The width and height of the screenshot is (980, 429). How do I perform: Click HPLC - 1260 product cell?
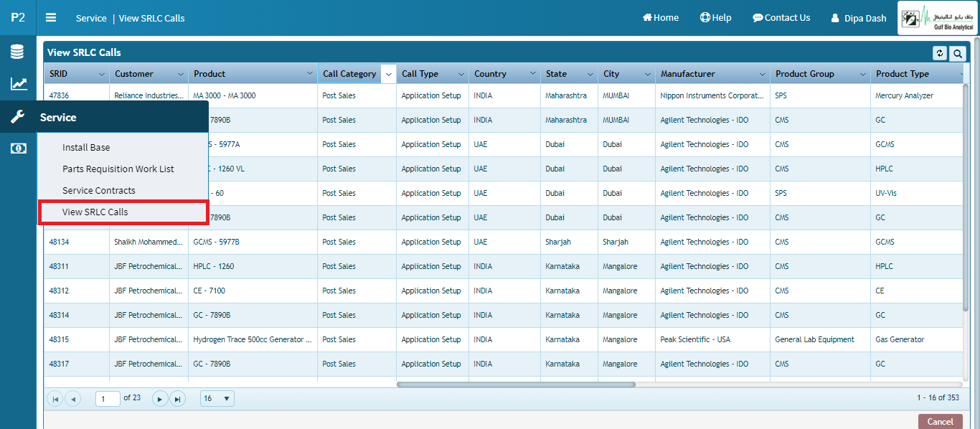253,266
